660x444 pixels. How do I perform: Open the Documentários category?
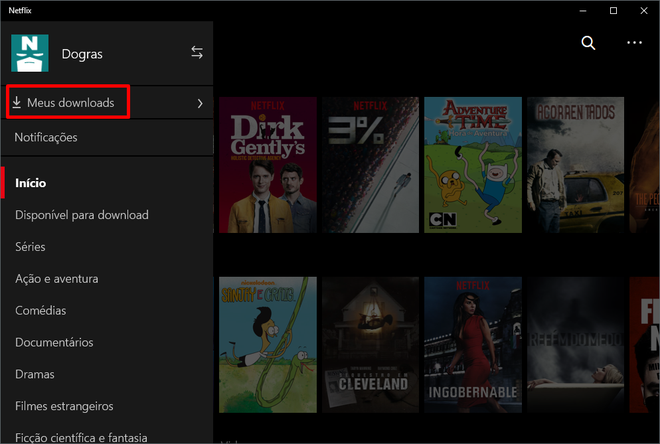[x=54, y=343]
